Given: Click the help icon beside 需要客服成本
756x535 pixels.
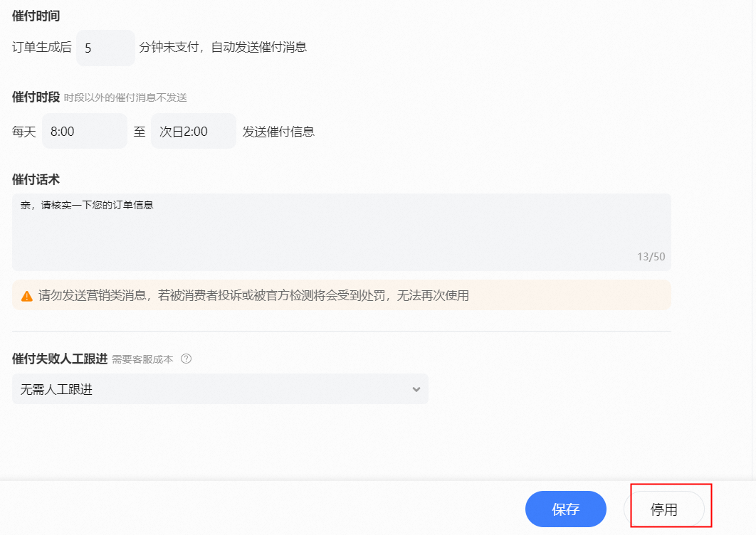Looking at the screenshot, I should click(x=186, y=359).
